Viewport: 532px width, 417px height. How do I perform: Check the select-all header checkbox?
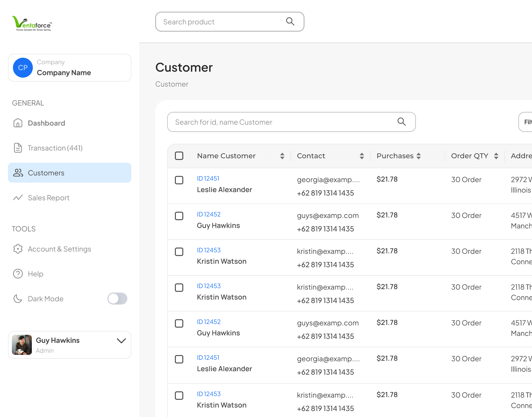click(179, 156)
